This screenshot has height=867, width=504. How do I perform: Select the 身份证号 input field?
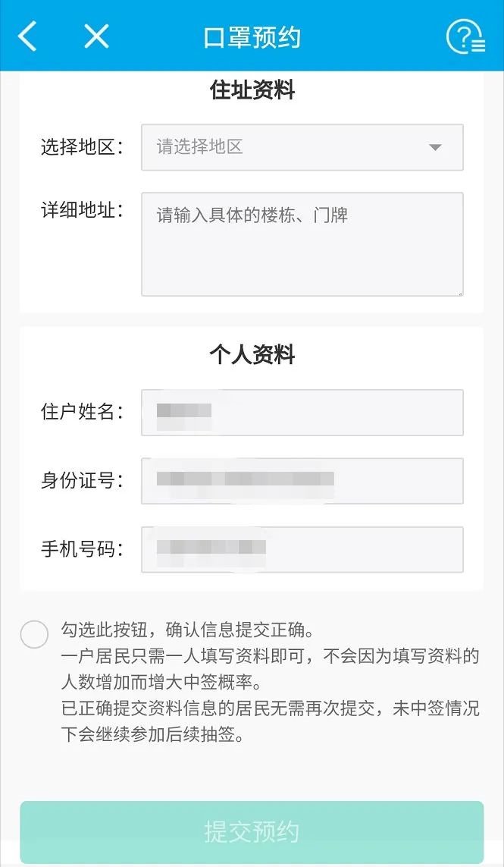tap(302, 481)
